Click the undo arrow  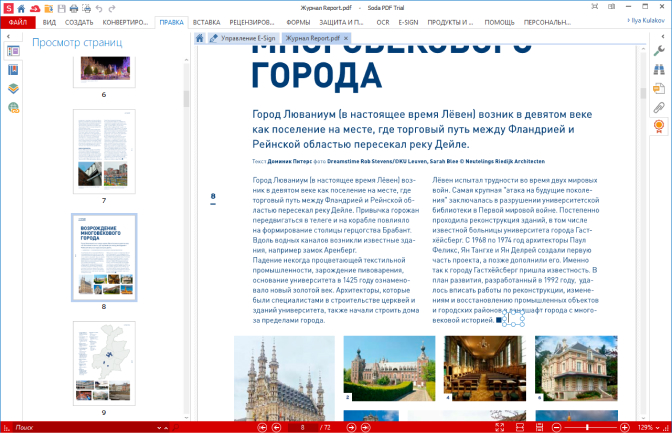[99, 8]
